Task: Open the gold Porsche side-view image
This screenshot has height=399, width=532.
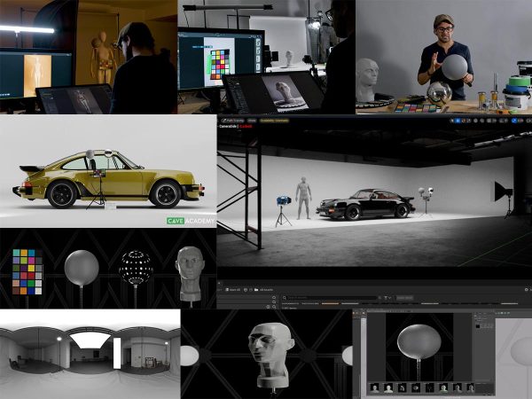Action: pyautogui.click(x=107, y=173)
